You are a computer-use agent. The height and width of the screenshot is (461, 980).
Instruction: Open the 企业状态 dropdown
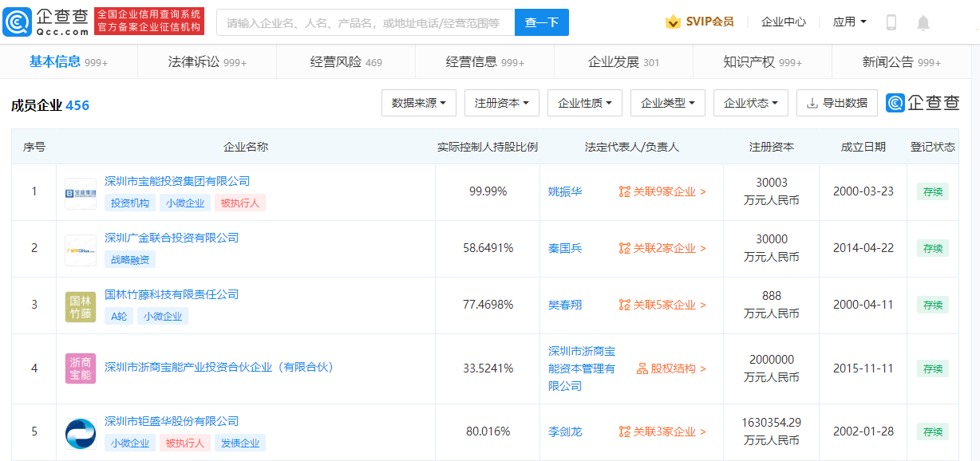[751, 103]
